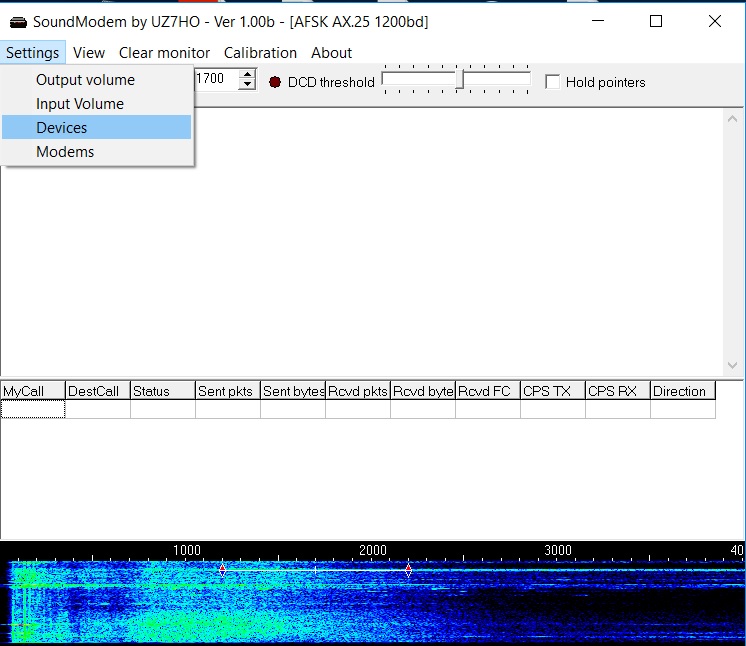Screen dimensions: 746x646
Task: Click the left red frequency marker on waterfall
Action: pyautogui.click(x=222, y=569)
